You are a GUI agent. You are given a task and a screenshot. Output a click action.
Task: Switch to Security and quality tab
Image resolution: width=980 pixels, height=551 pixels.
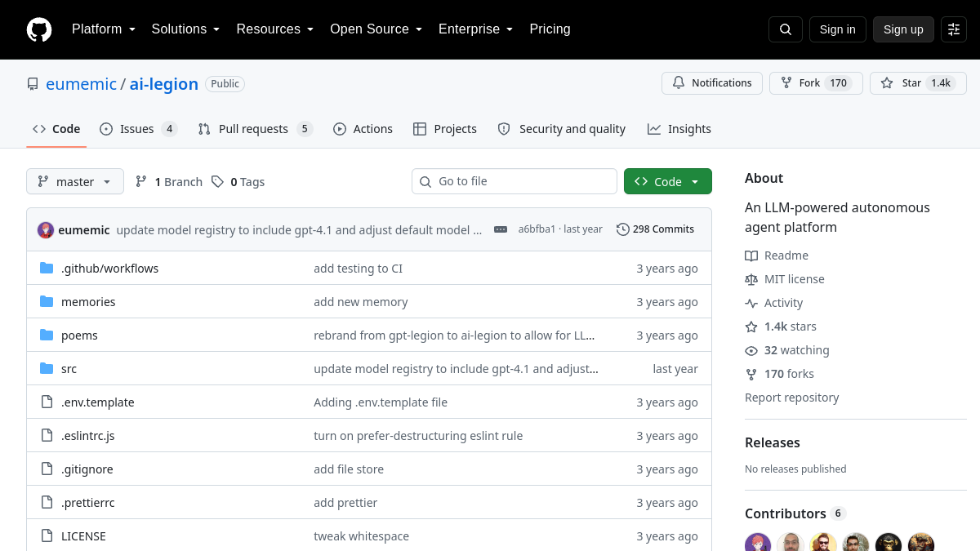point(561,129)
